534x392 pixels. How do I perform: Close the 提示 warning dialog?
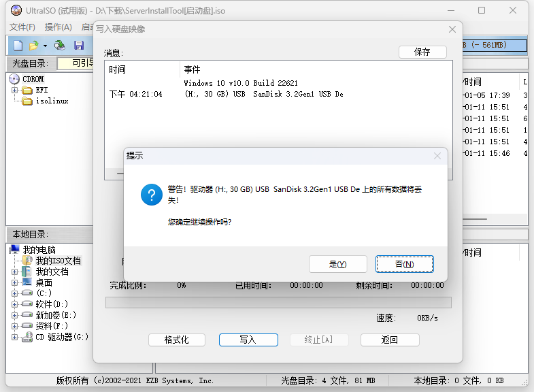(437, 156)
